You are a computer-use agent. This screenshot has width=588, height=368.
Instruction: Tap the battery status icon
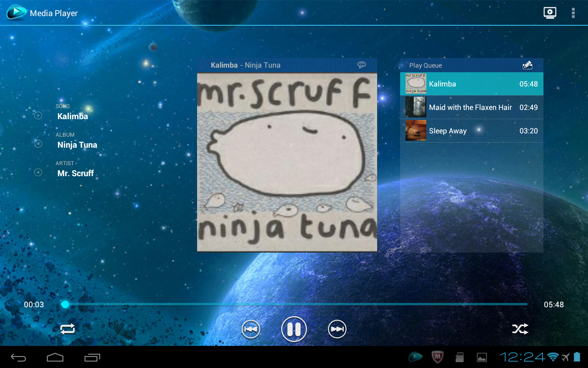(577, 357)
